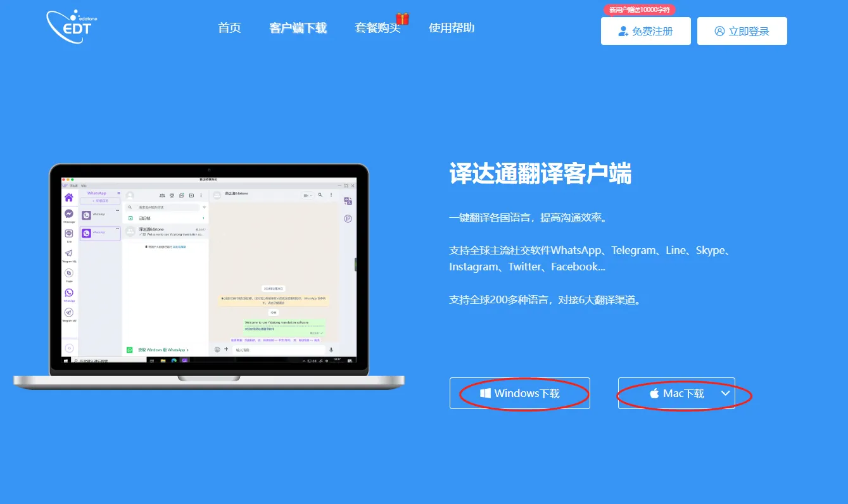
Task: Expand the Mac下载 dropdown arrow
Action: click(726, 393)
